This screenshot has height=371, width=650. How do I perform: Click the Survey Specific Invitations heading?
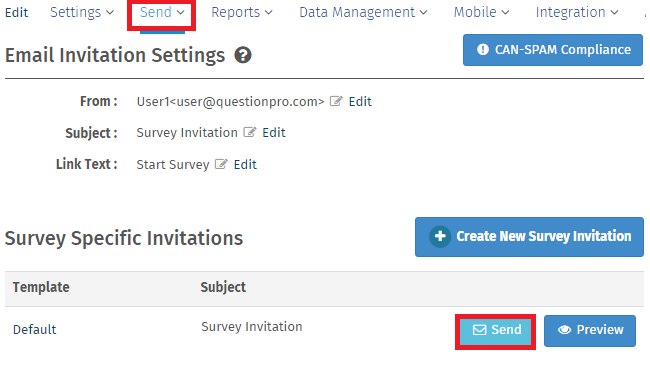pyautogui.click(x=124, y=238)
